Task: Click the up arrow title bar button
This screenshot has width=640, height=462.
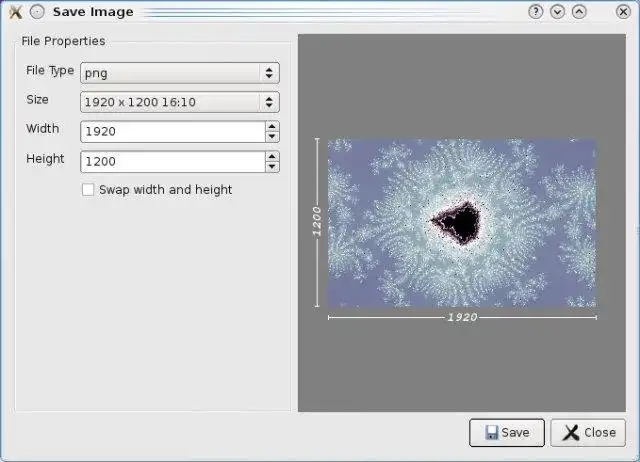Action: coord(579,12)
